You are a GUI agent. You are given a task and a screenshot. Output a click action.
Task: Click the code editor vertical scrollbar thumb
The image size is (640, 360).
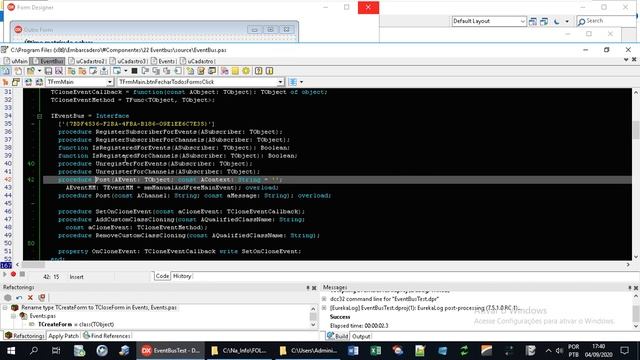pyautogui.click(x=636, y=130)
